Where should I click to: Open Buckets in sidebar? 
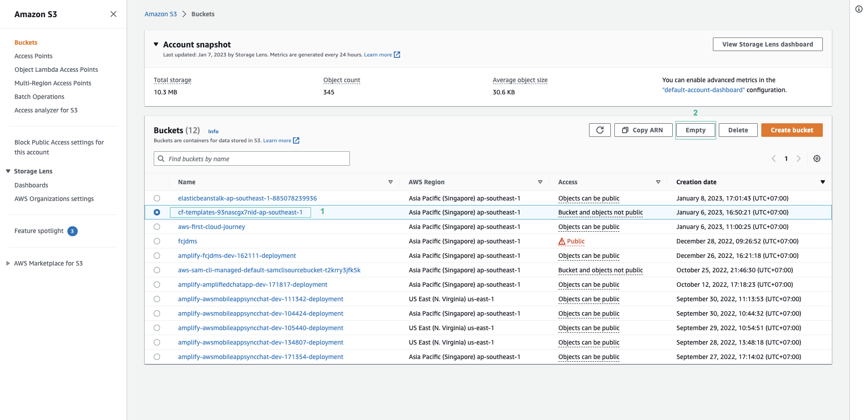[x=26, y=42]
